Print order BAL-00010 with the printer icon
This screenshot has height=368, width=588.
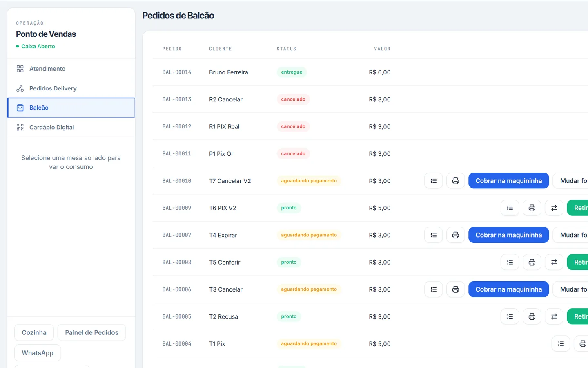coord(456,181)
